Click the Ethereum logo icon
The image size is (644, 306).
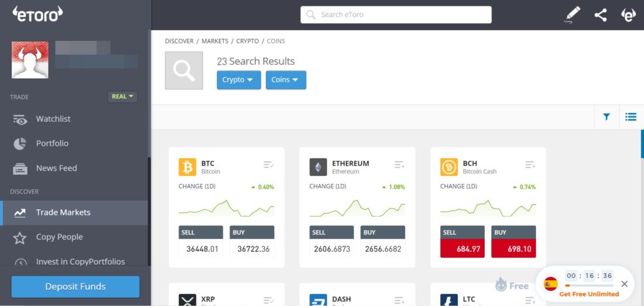pos(318,167)
